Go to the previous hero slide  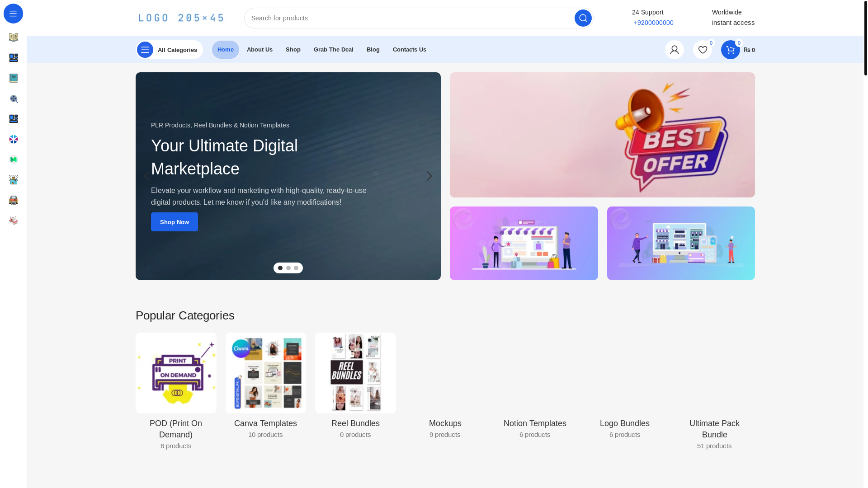click(146, 176)
